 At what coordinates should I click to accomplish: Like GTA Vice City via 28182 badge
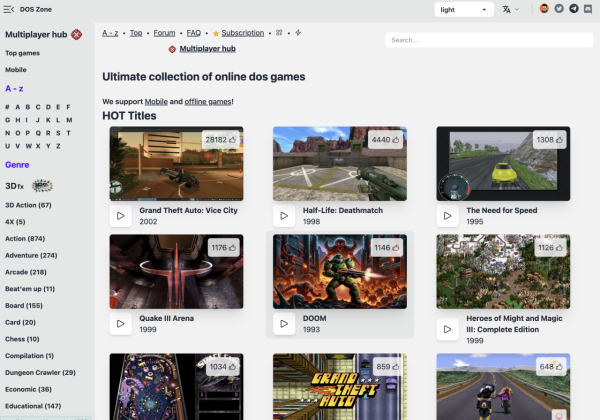tap(221, 140)
